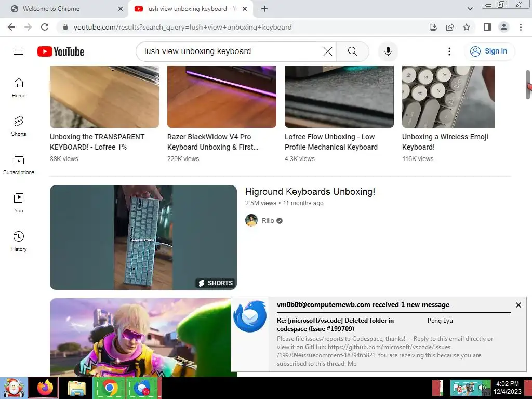This screenshot has width=532, height=399.
Task: Click "88K views" under the Lofree 1% video
Action: (x=64, y=159)
